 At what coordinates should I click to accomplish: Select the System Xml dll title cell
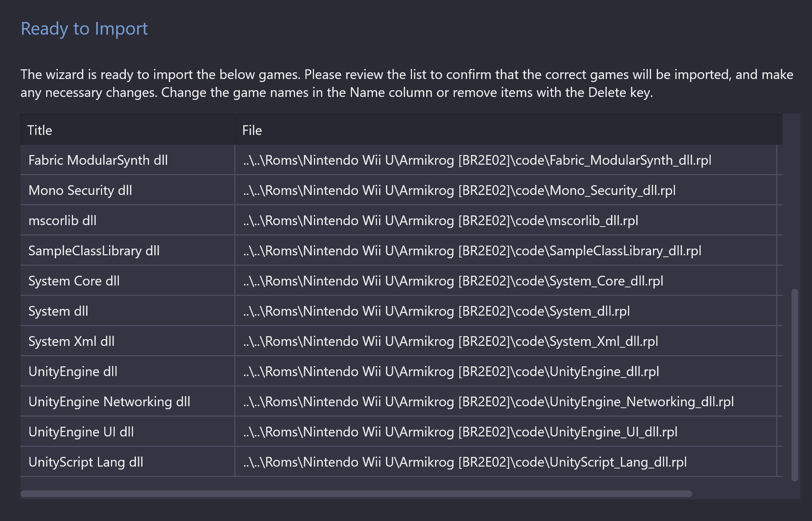pyautogui.click(x=127, y=341)
